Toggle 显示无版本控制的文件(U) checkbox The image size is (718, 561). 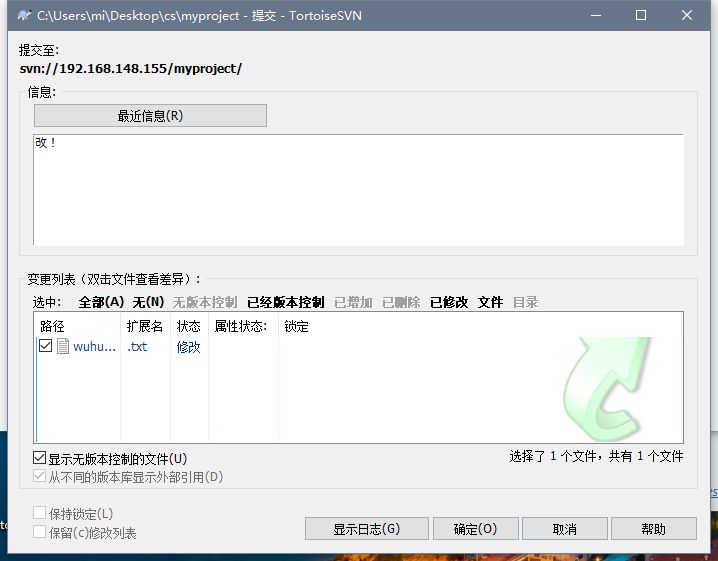pyautogui.click(x=39, y=458)
